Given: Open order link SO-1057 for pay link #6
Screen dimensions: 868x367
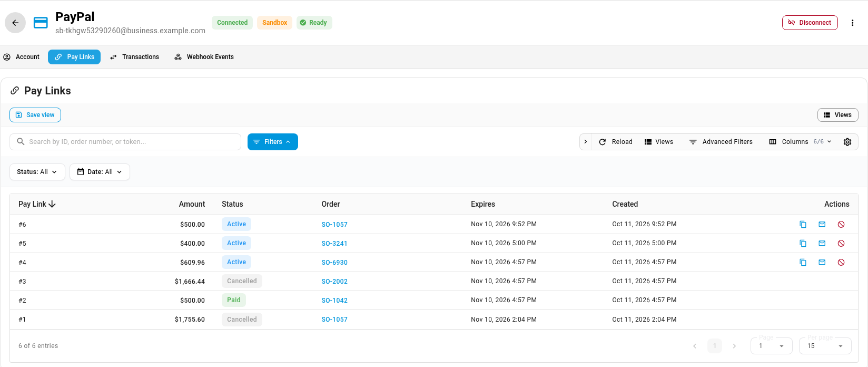Looking at the screenshot, I should click(334, 225).
